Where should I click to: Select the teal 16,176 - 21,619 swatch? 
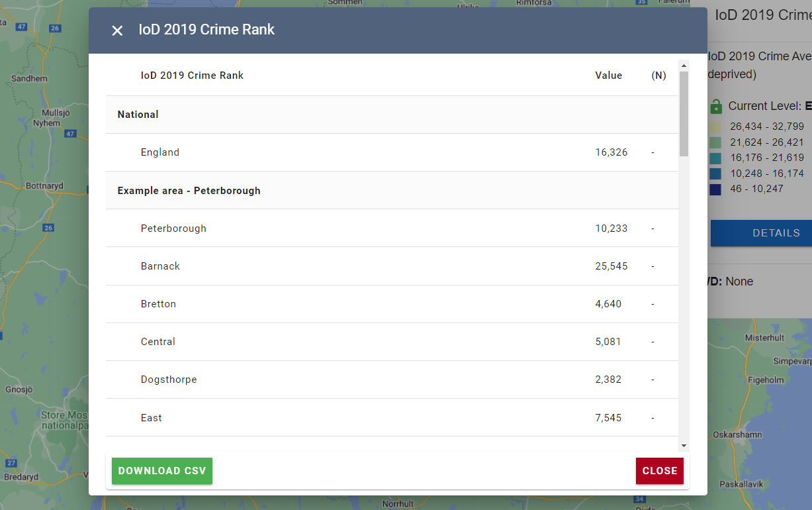click(716, 158)
